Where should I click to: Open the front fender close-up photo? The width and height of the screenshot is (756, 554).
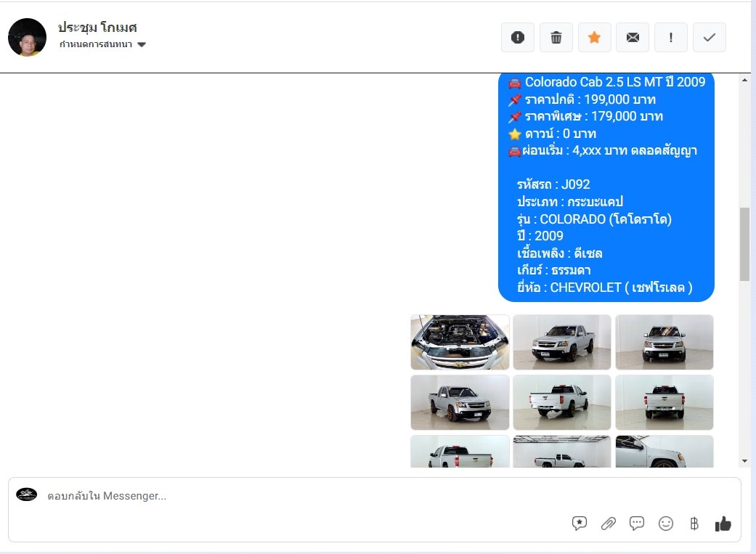click(x=664, y=452)
